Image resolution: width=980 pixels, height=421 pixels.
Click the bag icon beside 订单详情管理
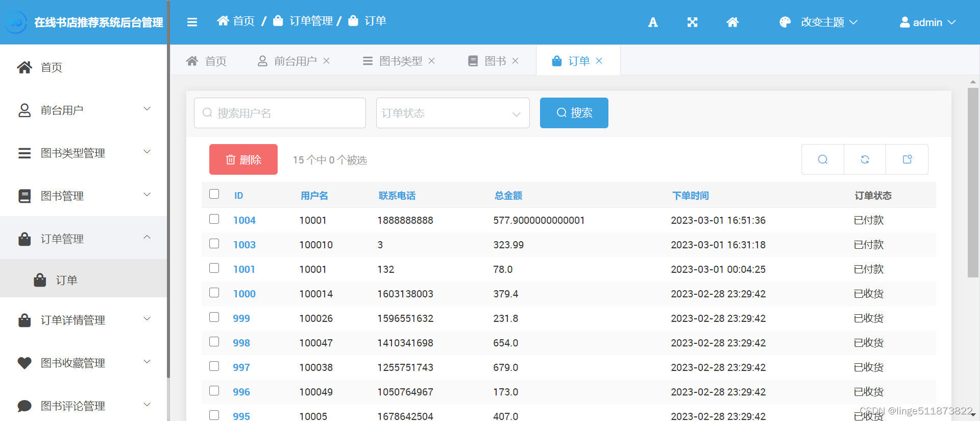tap(24, 320)
